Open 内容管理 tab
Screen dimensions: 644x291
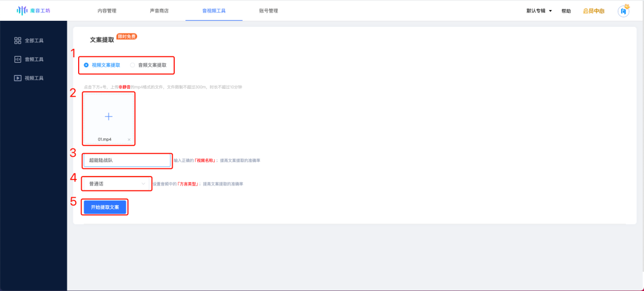click(x=107, y=11)
